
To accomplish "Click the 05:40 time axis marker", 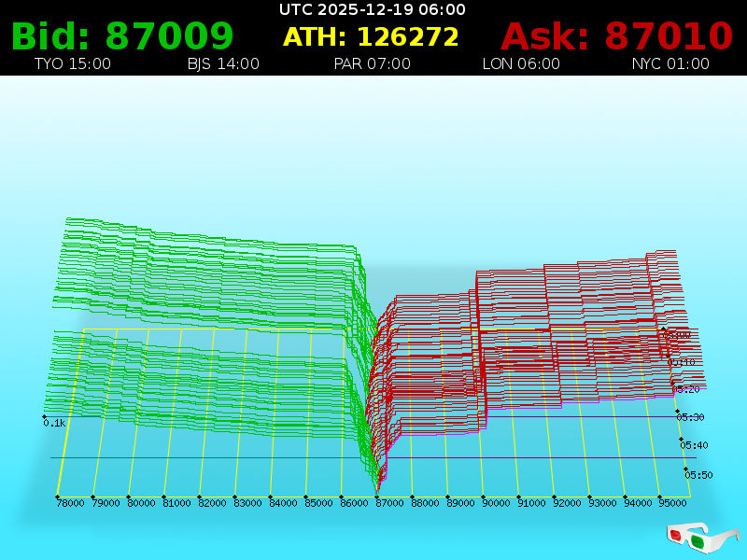I will [694, 445].
